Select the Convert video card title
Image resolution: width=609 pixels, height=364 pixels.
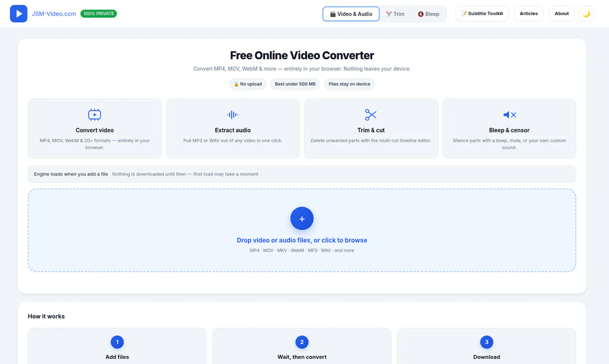[95, 130]
